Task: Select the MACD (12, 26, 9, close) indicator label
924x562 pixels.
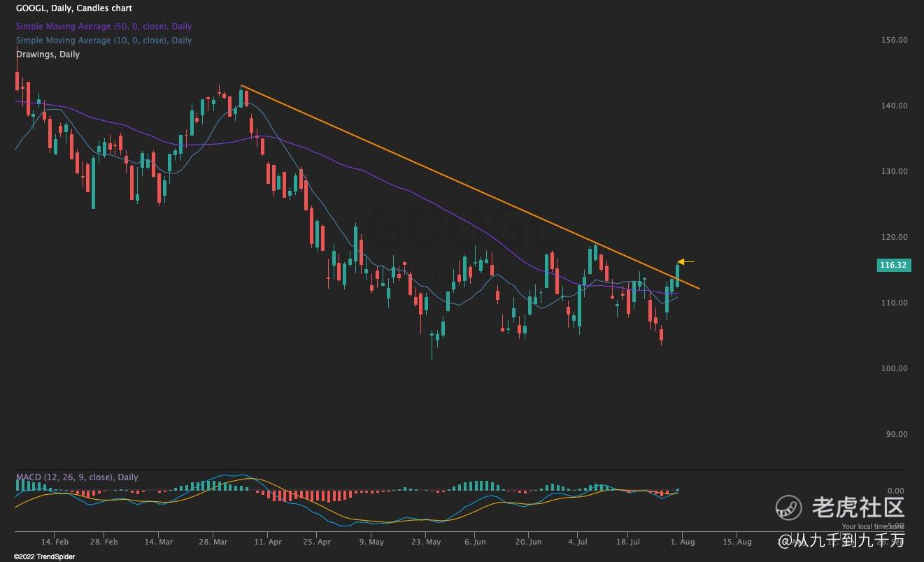Action: (x=77, y=477)
